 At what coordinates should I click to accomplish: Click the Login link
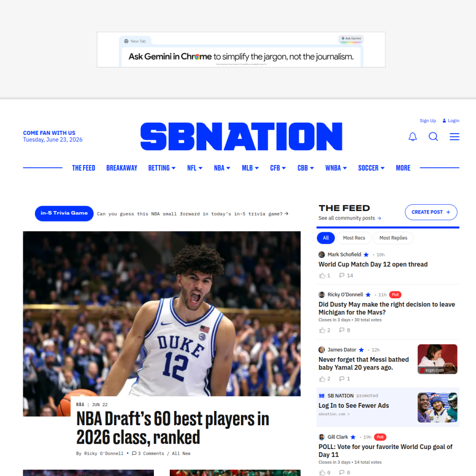(x=451, y=121)
